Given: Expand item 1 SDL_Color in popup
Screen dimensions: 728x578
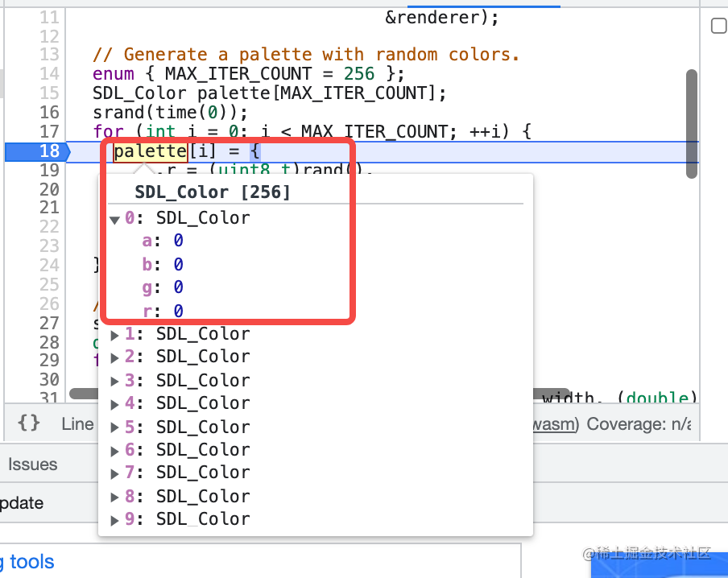Looking at the screenshot, I should pos(114,335).
